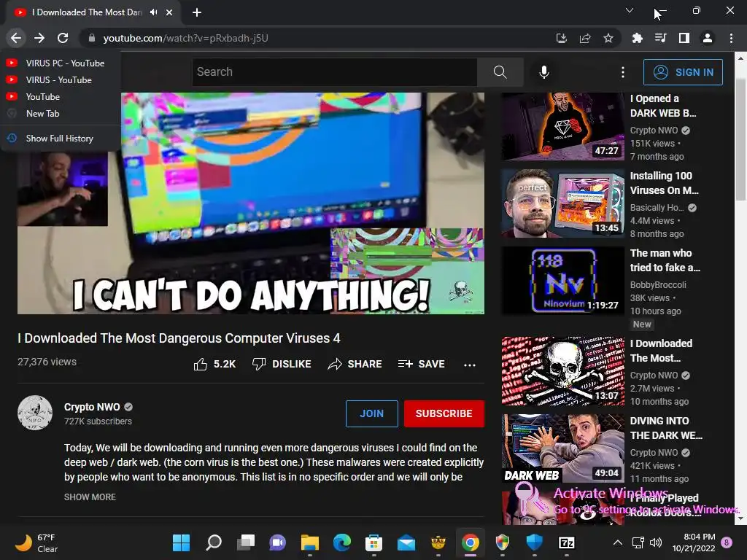Bookmark this page with star icon
This screenshot has height=560, width=747.
(608, 38)
